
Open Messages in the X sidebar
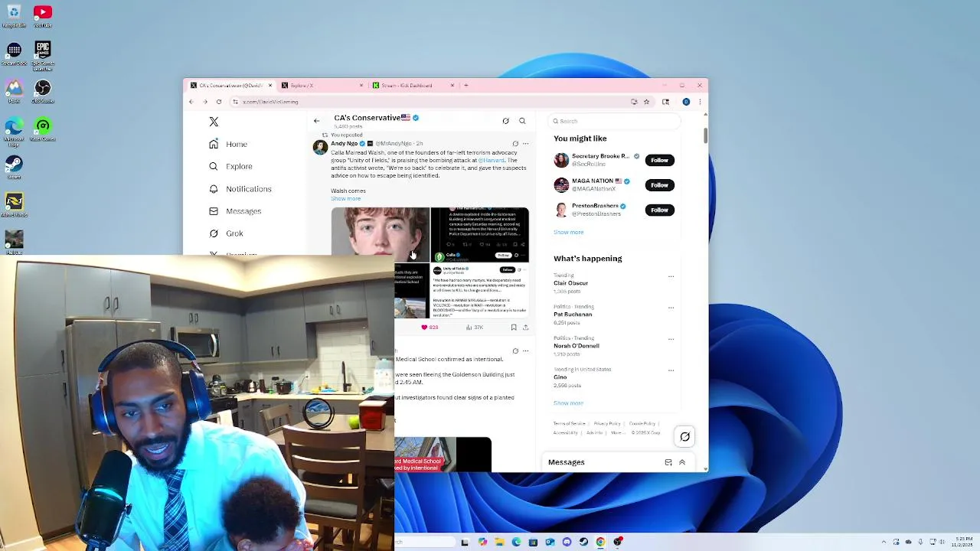click(235, 211)
